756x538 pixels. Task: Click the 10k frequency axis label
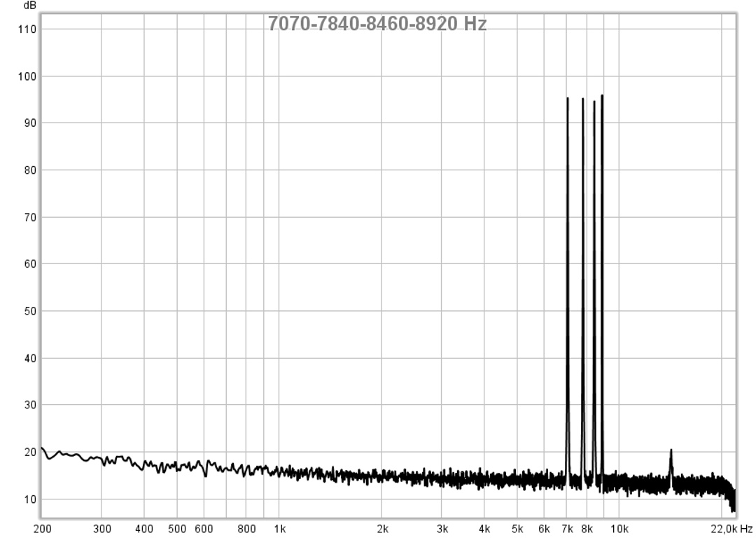(x=619, y=528)
